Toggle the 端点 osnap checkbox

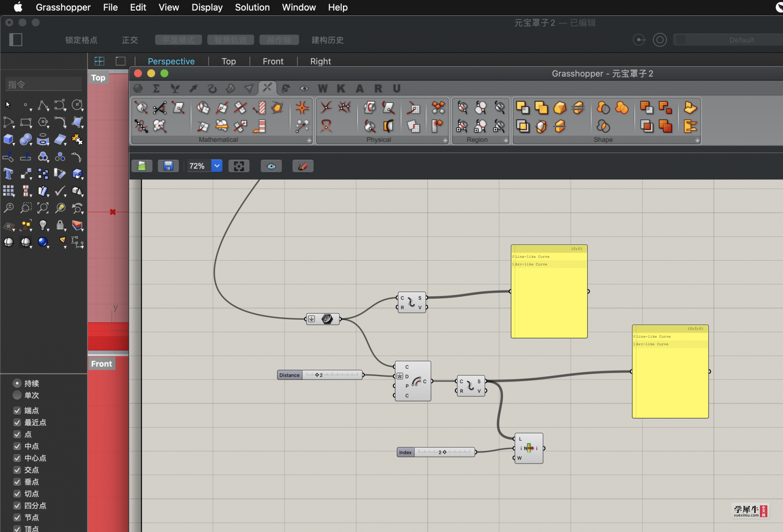[x=17, y=410]
